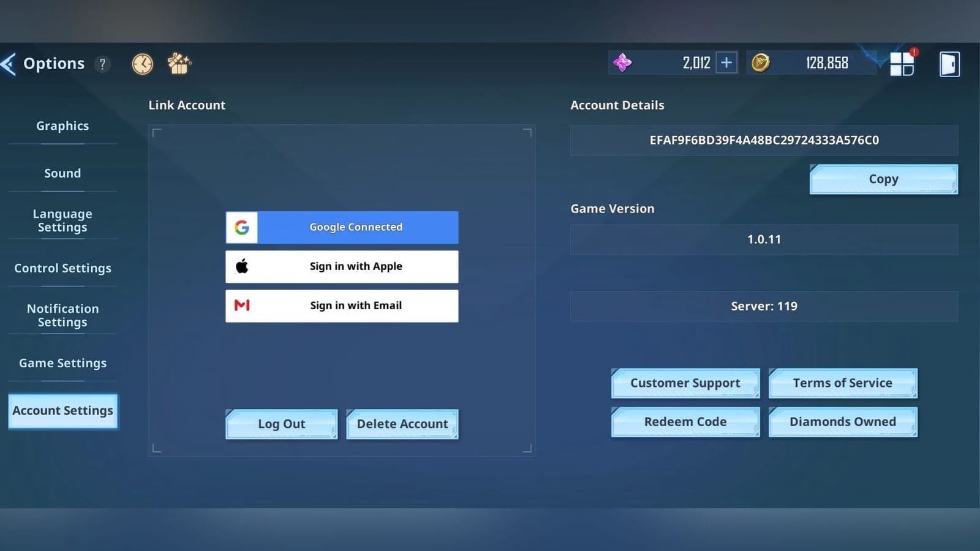Sign in with Email

point(342,305)
